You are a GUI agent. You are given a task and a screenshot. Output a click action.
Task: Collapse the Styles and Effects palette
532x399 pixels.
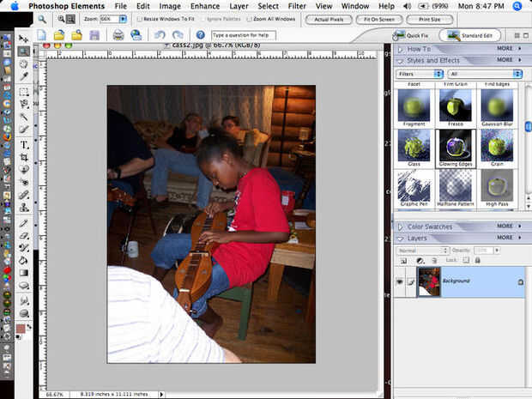click(401, 61)
